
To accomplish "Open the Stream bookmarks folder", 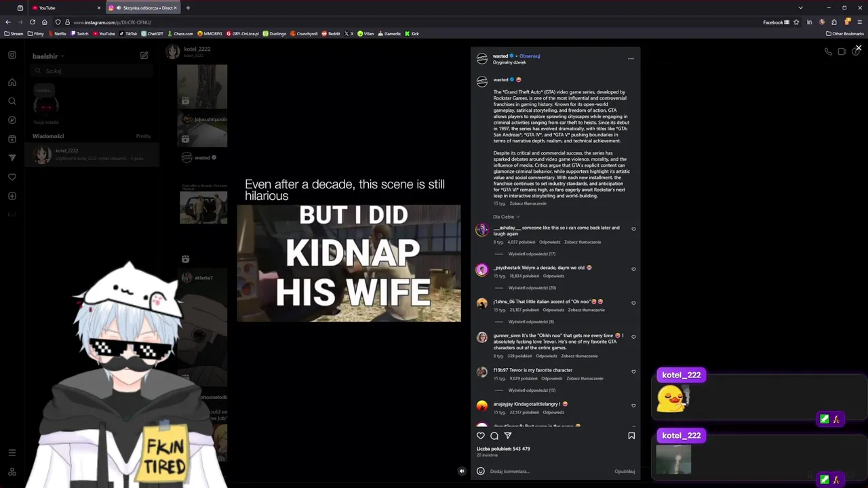I will 14,33.
